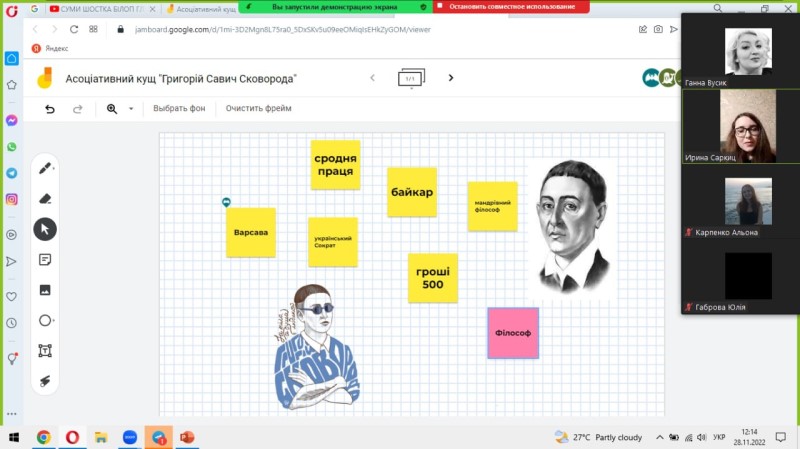Select the байкар sticky note
The height and width of the screenshot is (449, 800).
(412, 192)
